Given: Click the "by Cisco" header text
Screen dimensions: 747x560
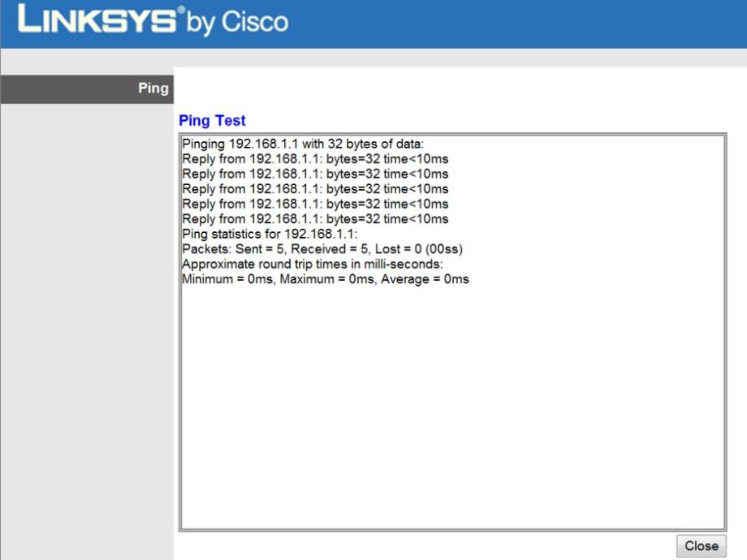Looking at the screenshot, I should 237,22.
